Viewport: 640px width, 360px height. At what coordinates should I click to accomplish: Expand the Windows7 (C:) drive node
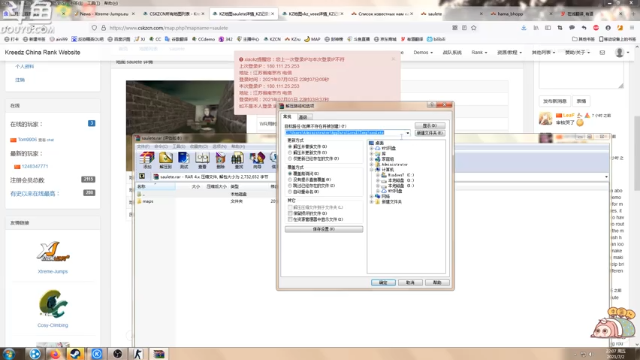point(378,175)
